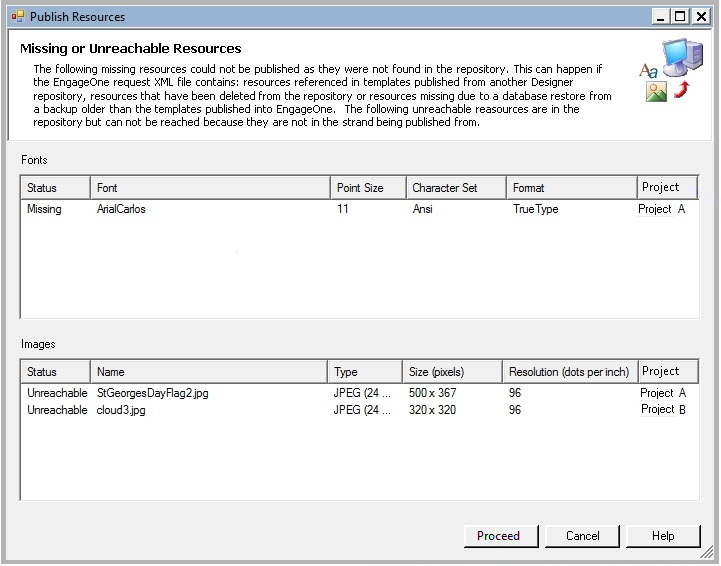Image resolution: width=721 pixels, height=566 pixels.
Task: Open Help for this dialog
Action: [663, 536]
